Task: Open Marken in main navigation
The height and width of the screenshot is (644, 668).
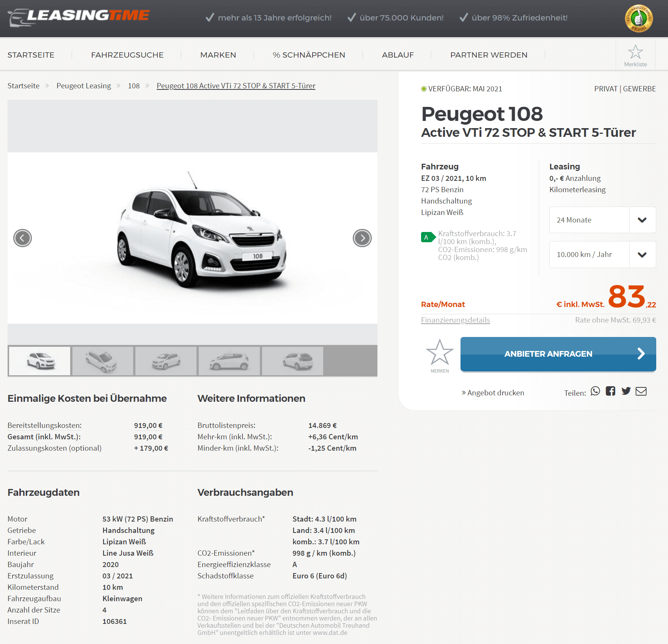Action: (218, 55)
